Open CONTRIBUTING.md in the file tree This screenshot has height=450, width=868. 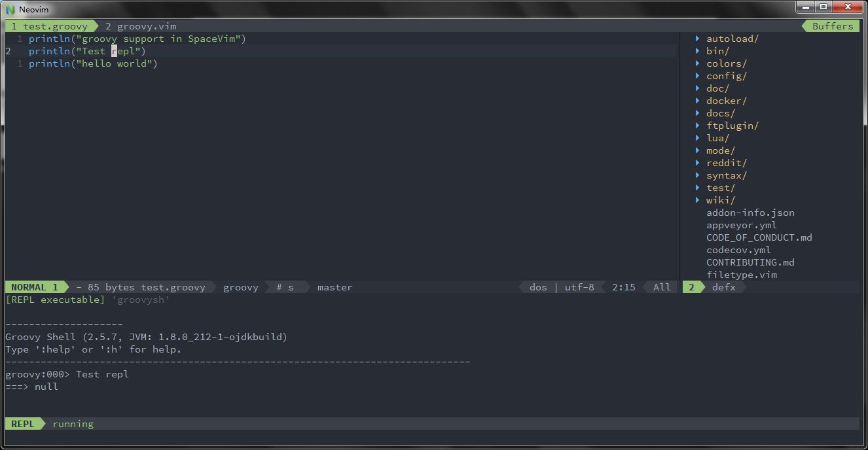click(x=750, y=262)
